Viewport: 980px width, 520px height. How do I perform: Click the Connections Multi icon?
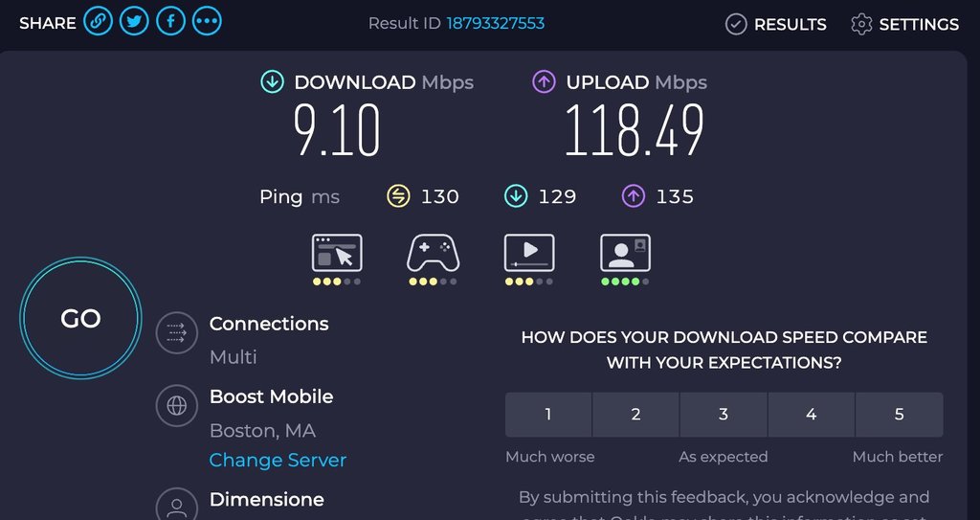tap(176, 332)
